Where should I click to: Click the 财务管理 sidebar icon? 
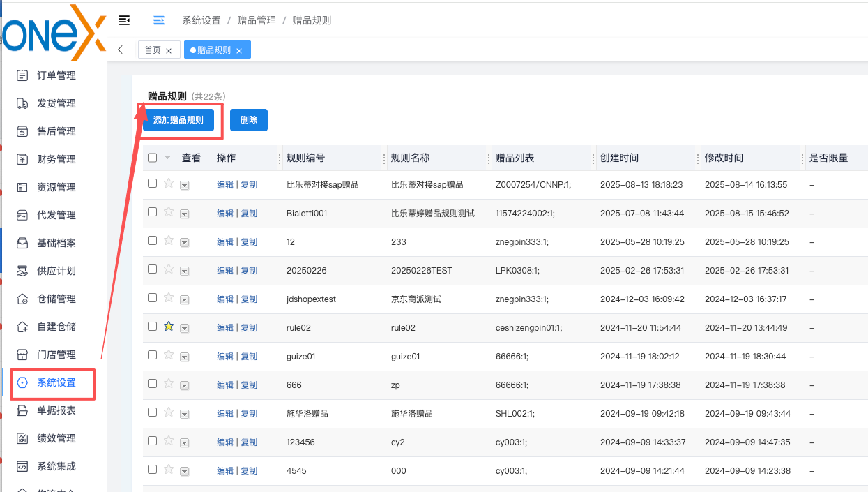tap(22, 159)
